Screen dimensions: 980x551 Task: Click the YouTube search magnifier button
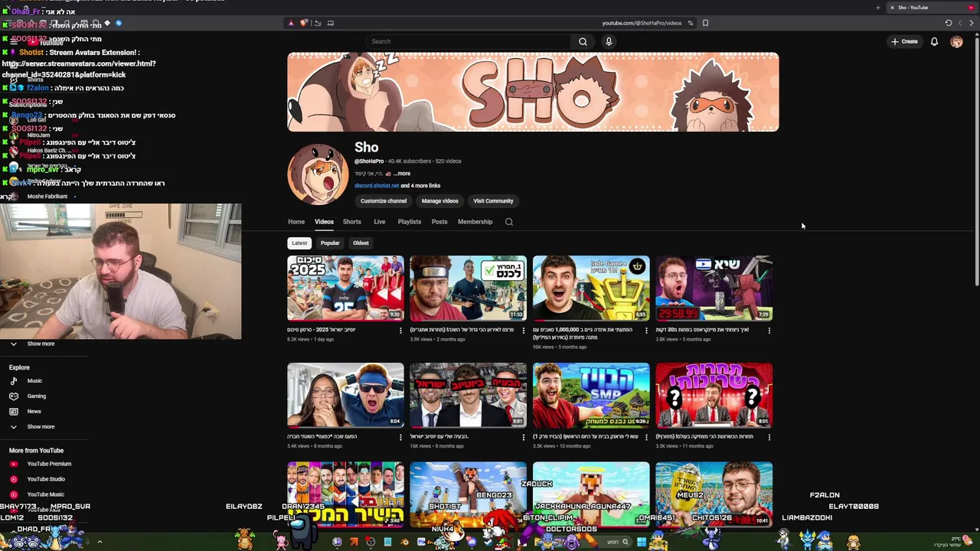click(x=583, y=41)
